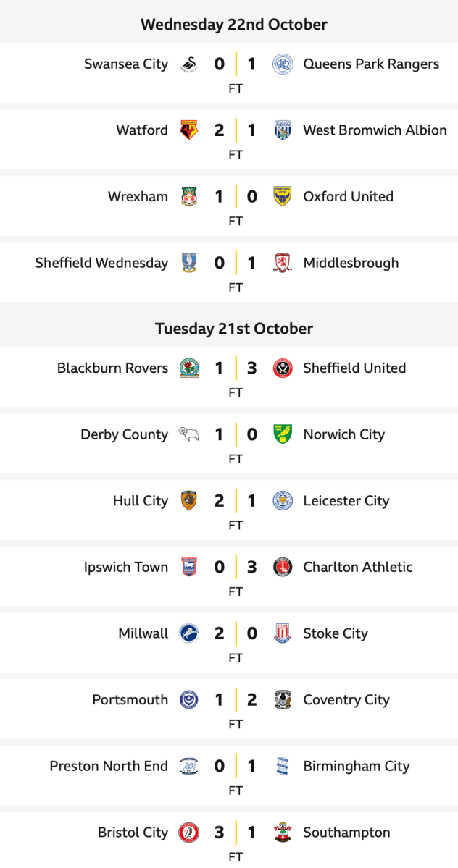Open West Bromwich Albion team link
This screenshot has height=868, width=458.
(x=375, y=130)
